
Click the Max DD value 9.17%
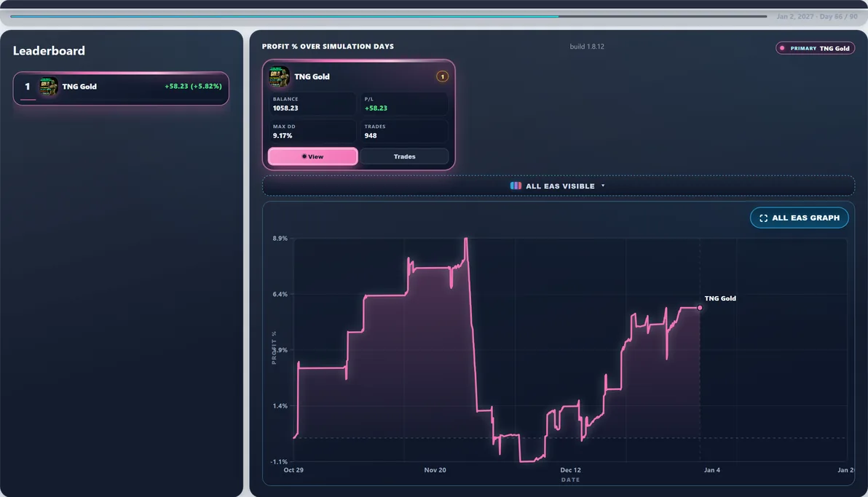pos(283,135)
